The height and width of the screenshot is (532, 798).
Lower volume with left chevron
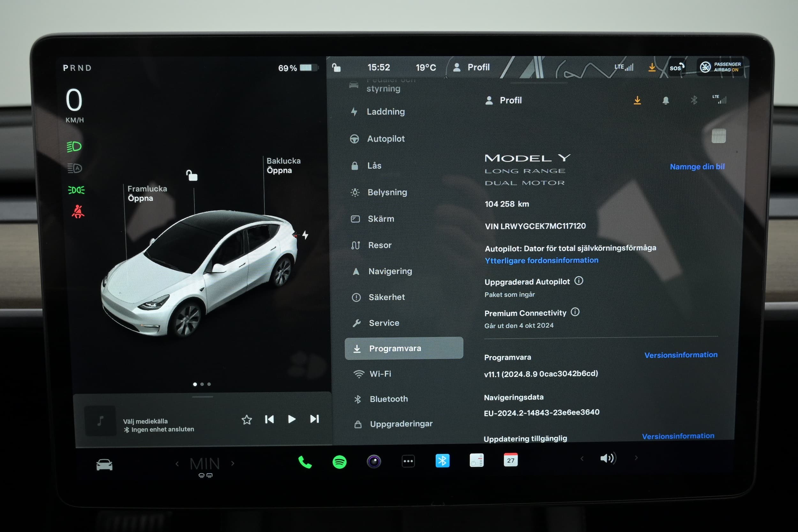[x=582, y=459]
